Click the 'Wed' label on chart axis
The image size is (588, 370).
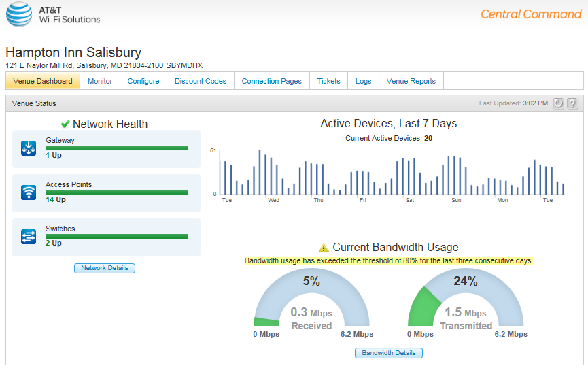click(x=273, y=200)
